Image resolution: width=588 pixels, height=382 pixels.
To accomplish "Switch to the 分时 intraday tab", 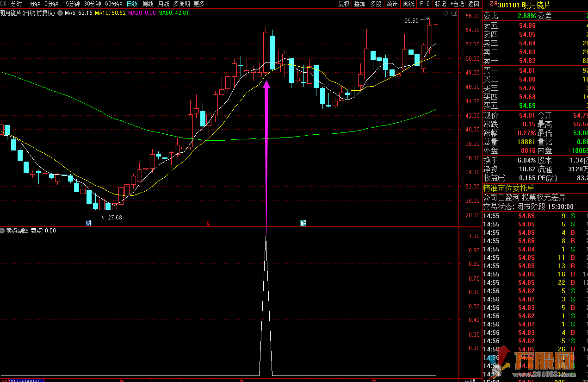I will pos(16,4).
